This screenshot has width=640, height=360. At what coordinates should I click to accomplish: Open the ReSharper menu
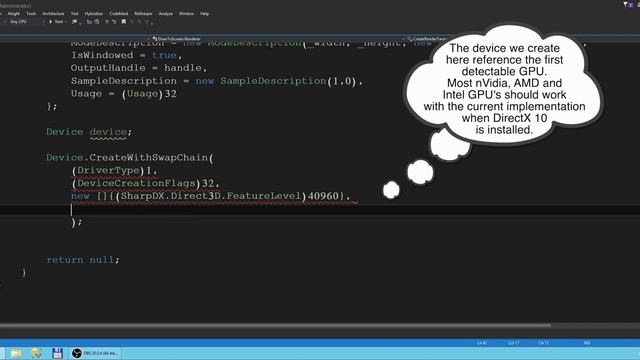(143, 13)
